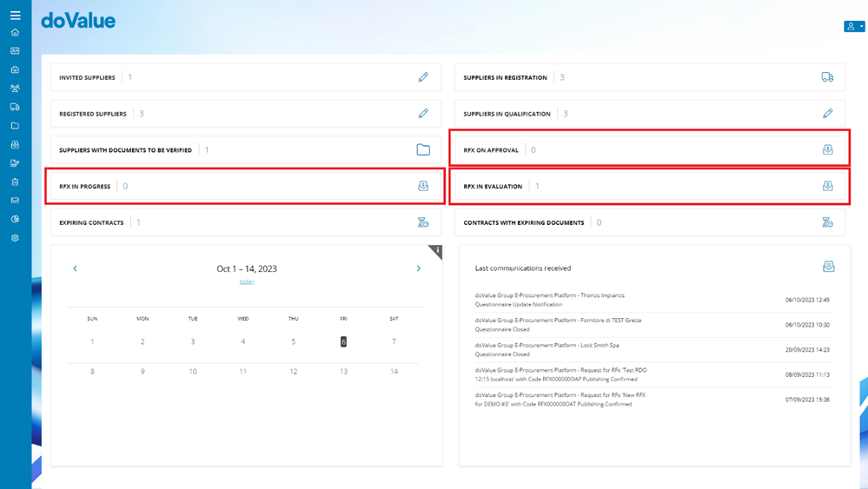Open the briefcase sidebar icon

tap(15, 69)
